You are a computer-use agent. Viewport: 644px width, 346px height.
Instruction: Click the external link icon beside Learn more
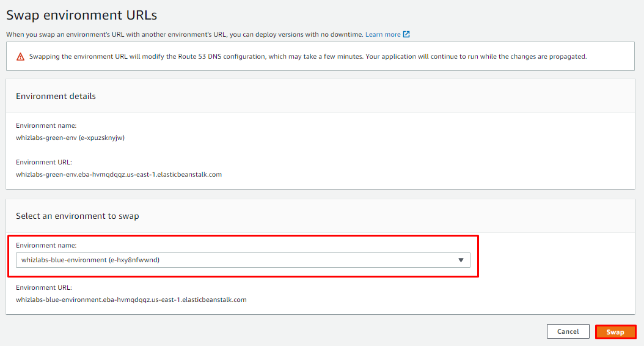[406, 34]
